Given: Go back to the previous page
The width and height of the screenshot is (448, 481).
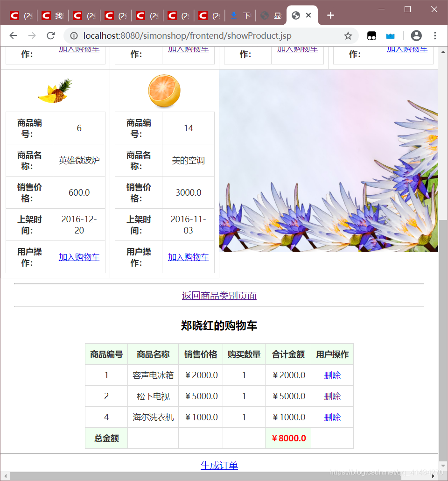Looking at the screenshot, I should point(13,35).
